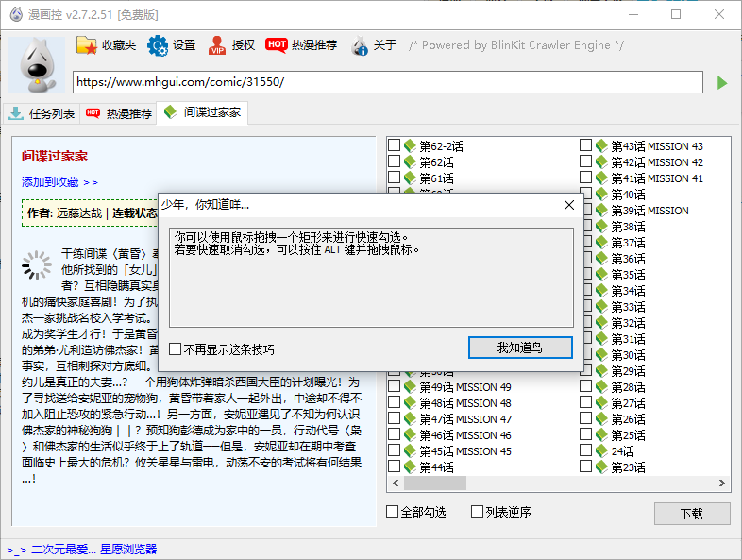Click the book icon of 第47话 MISSION 47
Screen dimensions: 742x560
[x=410, y=419]
